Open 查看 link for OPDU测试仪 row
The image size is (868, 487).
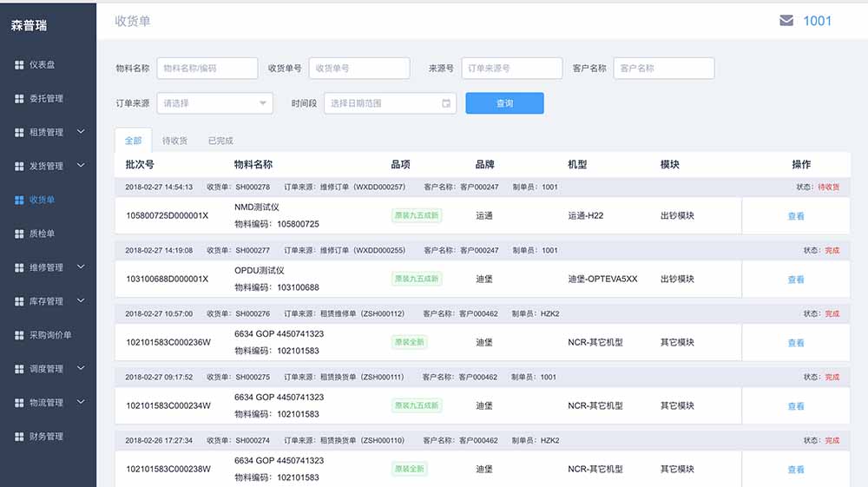pyautogui.click(x=795, y=280)
